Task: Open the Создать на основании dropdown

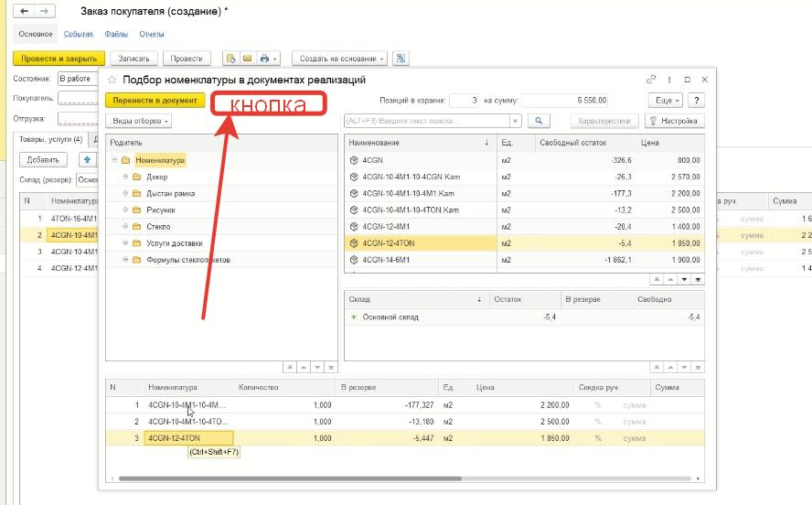Action: tap(339, 59)
